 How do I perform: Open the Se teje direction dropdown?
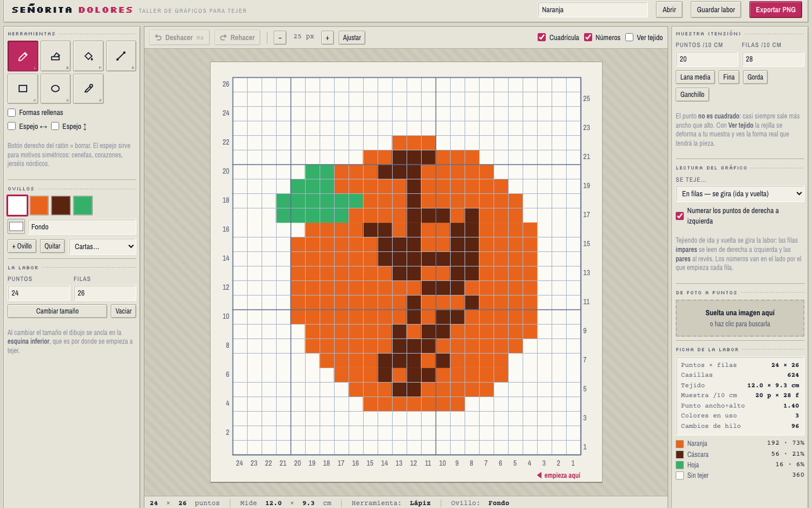(x=740, y=194)
